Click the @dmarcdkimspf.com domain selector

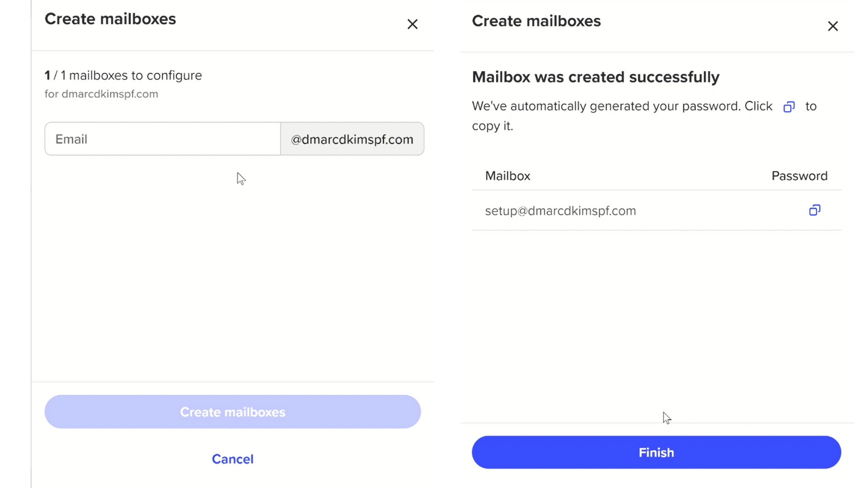352,139
